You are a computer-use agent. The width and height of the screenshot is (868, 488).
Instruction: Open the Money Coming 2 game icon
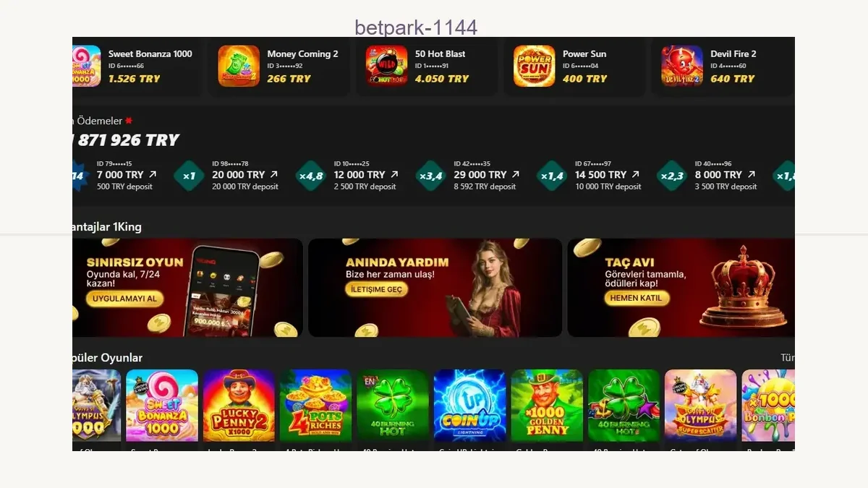(239, 66)
